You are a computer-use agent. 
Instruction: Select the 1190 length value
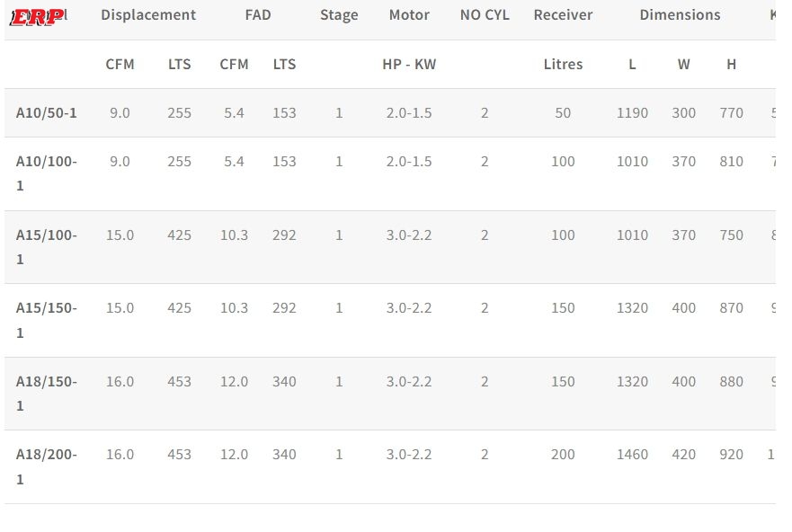pyautogui.click(x=632, y=113)
